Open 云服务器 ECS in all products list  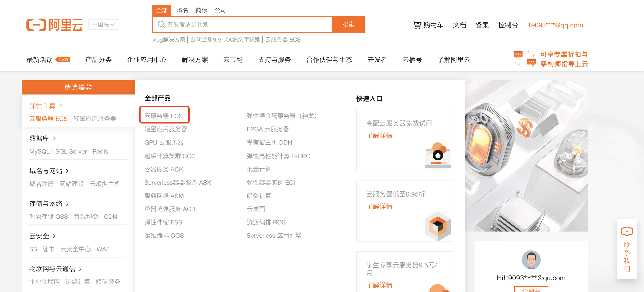pos(163,116)
